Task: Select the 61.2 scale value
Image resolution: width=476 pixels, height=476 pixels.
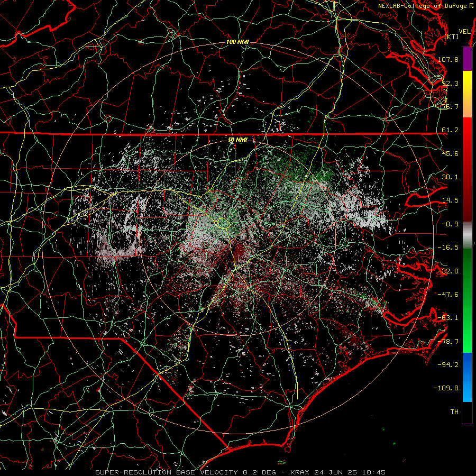Action: pos(450,130)
